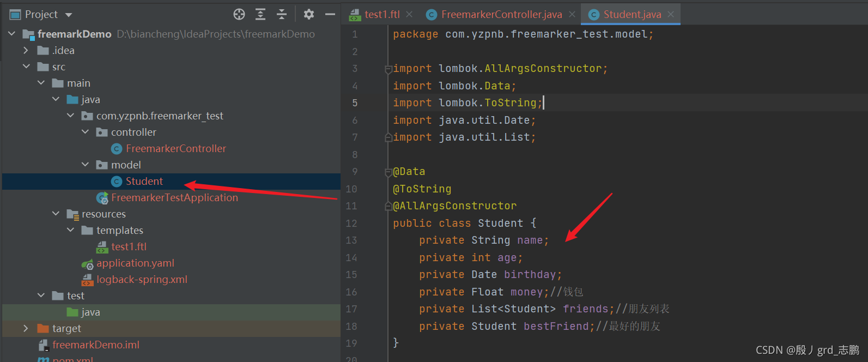Click the test1.ftl file icon in tree
Viewport: 868px width, 362px height.
click(x=102, y=247)
